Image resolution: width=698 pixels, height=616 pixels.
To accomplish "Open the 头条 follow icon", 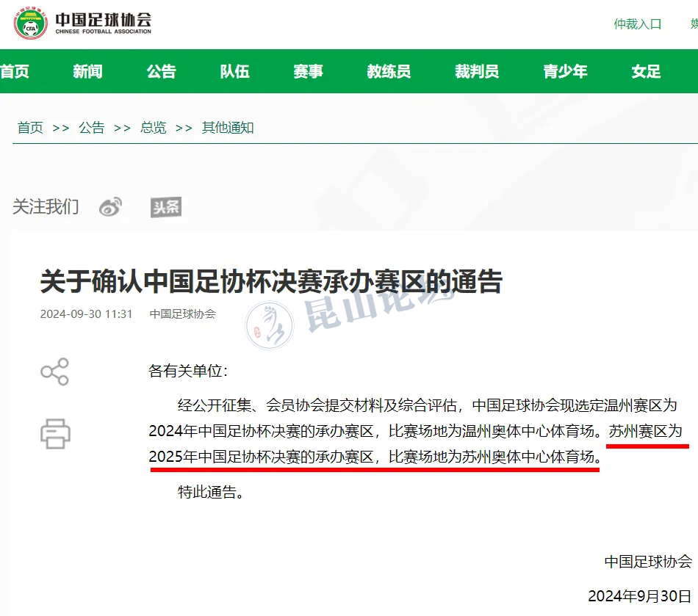I will tap(166, 207).
